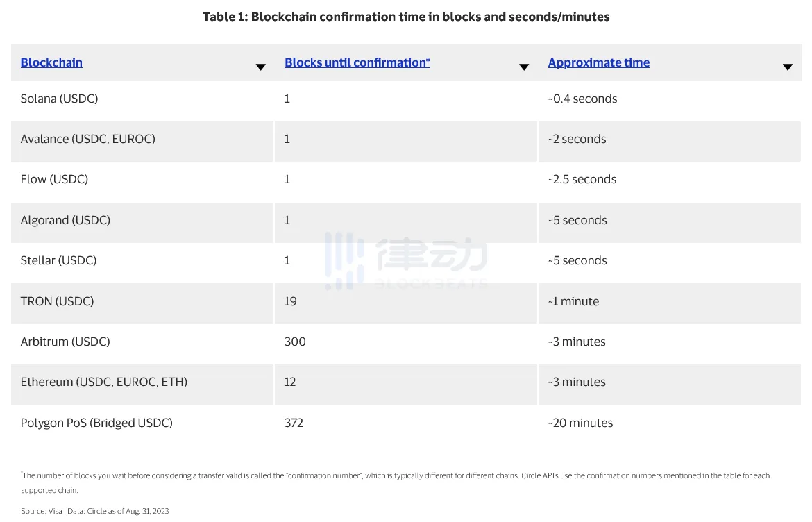Click the 372 blocks confirmation cell

[x=294, y=423]
